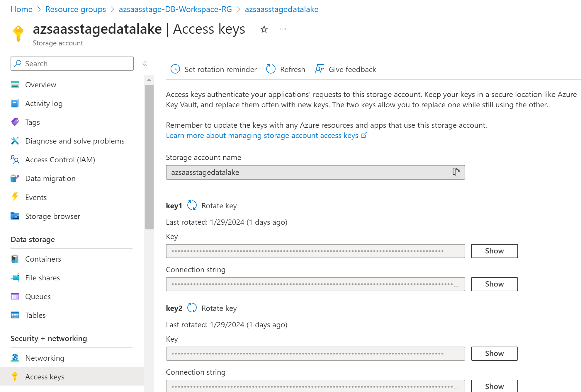Click the Diagnose and solve problems icon
Screen dimensions: 581x392
15,141
